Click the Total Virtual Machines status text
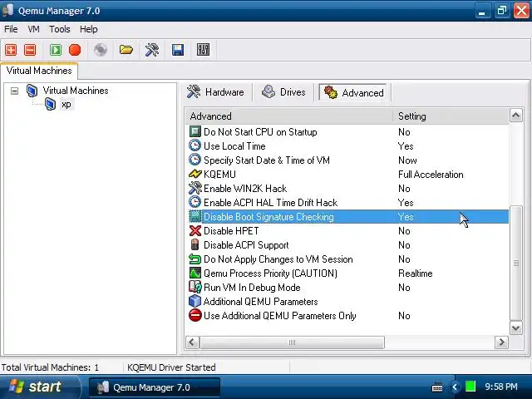 [x=50, y=367]
